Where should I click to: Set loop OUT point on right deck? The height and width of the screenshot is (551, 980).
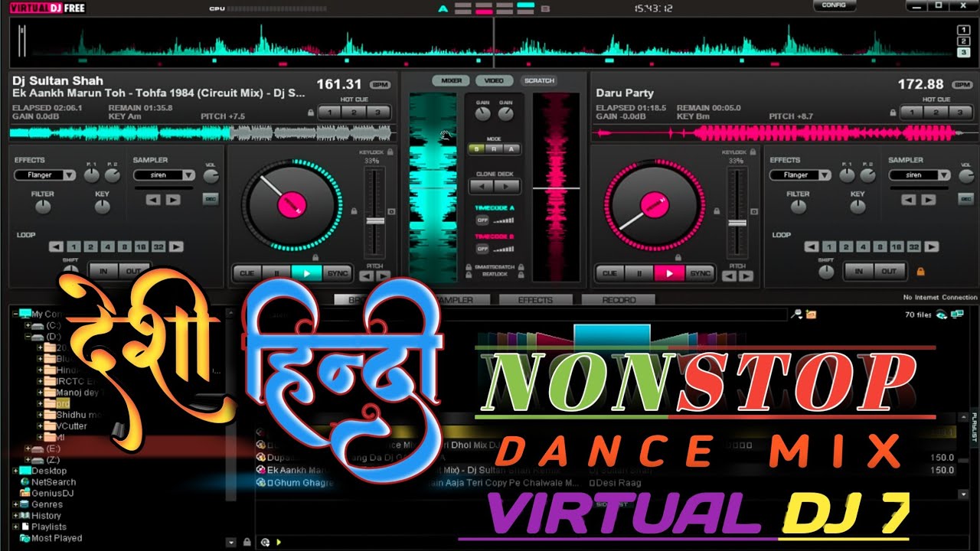889,271
